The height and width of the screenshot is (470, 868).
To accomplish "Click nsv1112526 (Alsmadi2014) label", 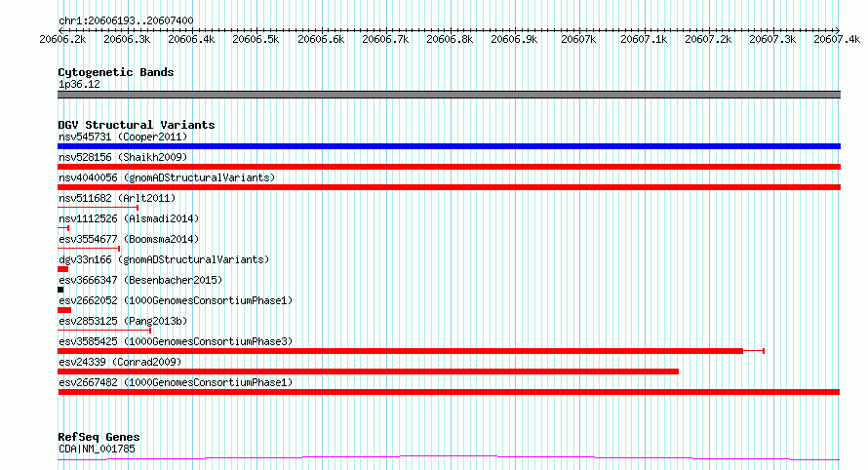I will (129, 218).
